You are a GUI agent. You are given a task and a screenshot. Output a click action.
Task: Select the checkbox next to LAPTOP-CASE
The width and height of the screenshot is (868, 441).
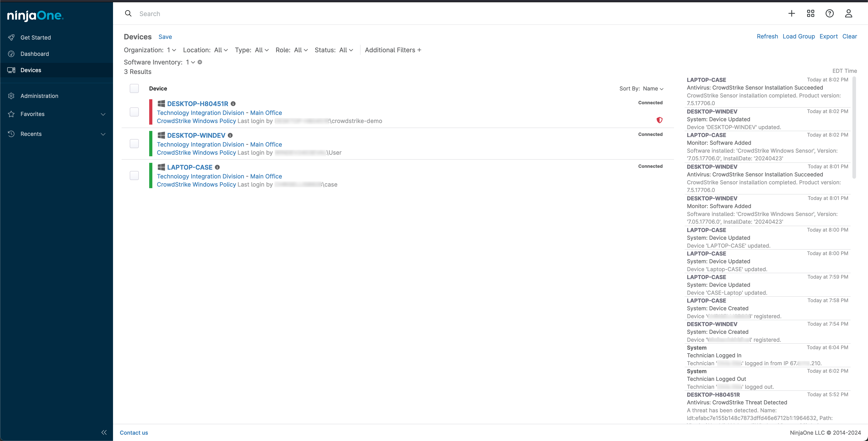pyautogui.click(x=134, y=175)
